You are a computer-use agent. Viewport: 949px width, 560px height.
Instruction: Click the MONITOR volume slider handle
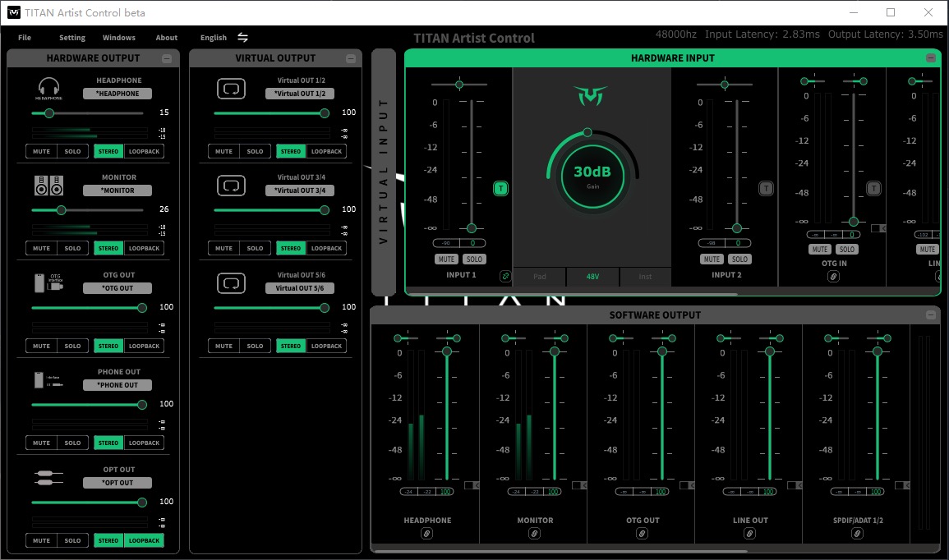(61, 210)
